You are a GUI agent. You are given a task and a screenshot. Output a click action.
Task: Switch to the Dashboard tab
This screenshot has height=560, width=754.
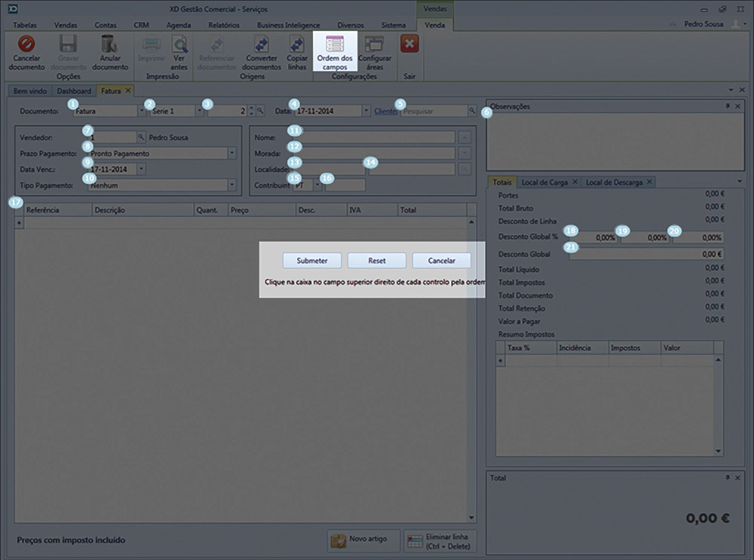pos(75,91)
